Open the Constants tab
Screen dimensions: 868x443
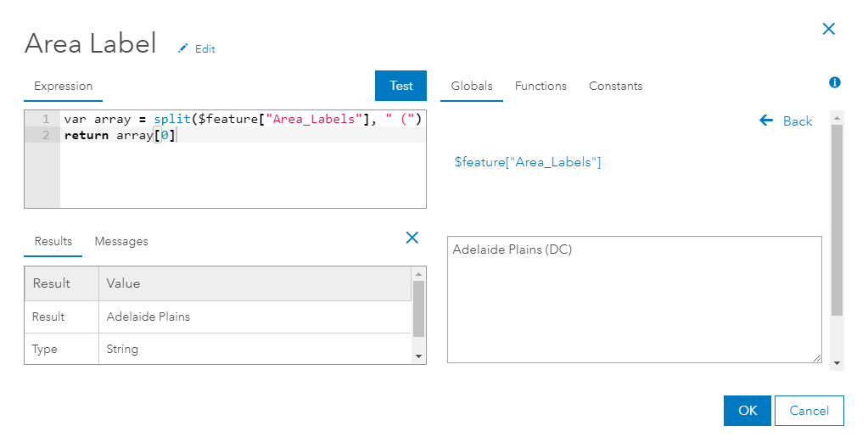(x=615, y=86)
